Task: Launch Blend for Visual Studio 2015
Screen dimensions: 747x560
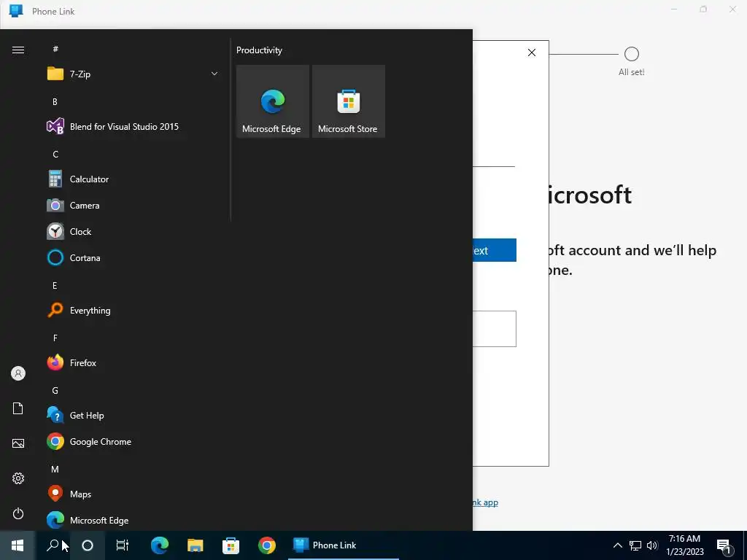Action: 133,127
